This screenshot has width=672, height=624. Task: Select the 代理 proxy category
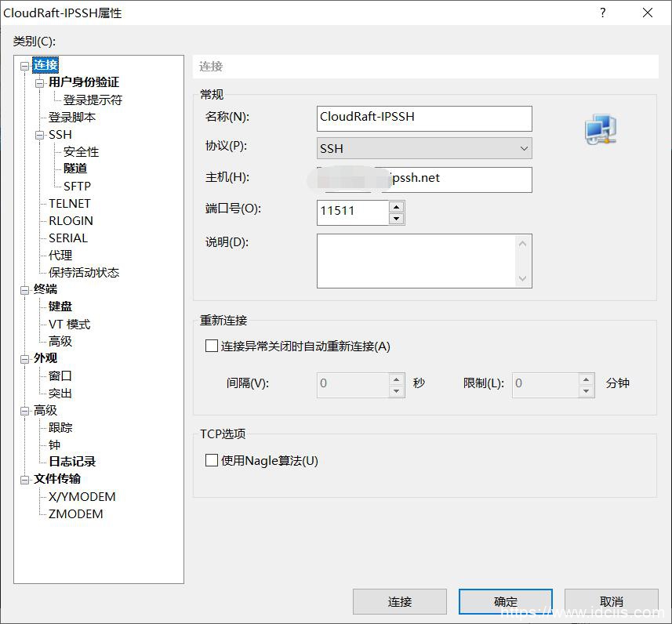pyautogui.click(x=60, y=256)
